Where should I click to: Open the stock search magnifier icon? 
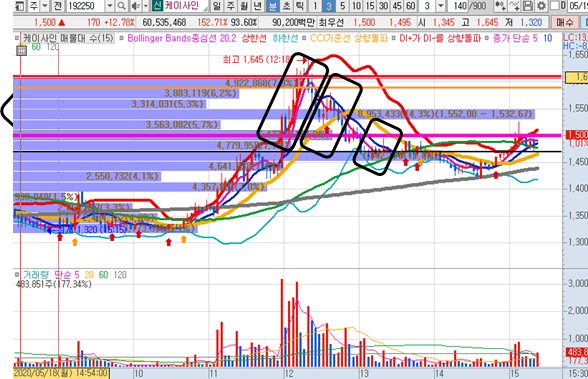point(121,6)
